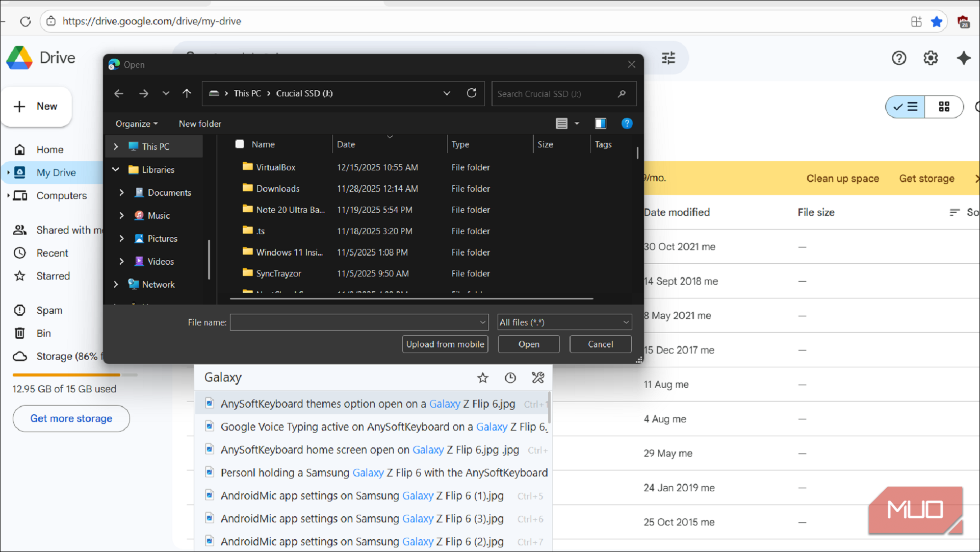Open the Organize dropdown menu
Viewport: 980px width, 552px height.
[x=136, y=123]
